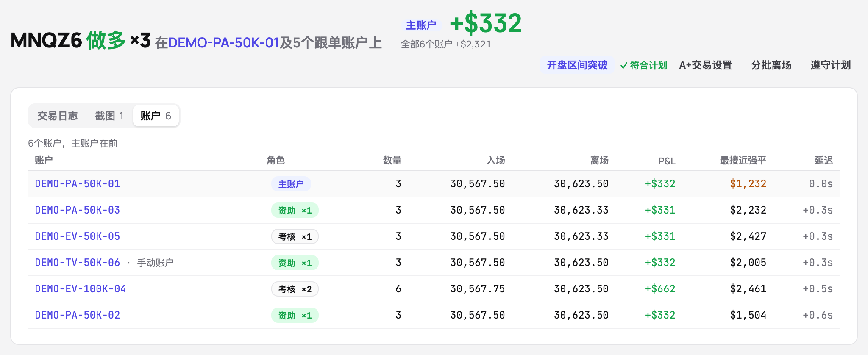Screen dimensions: 868x355
Task: Click the 符合计划 checkmark tag
Action: (x=643, y=65)
